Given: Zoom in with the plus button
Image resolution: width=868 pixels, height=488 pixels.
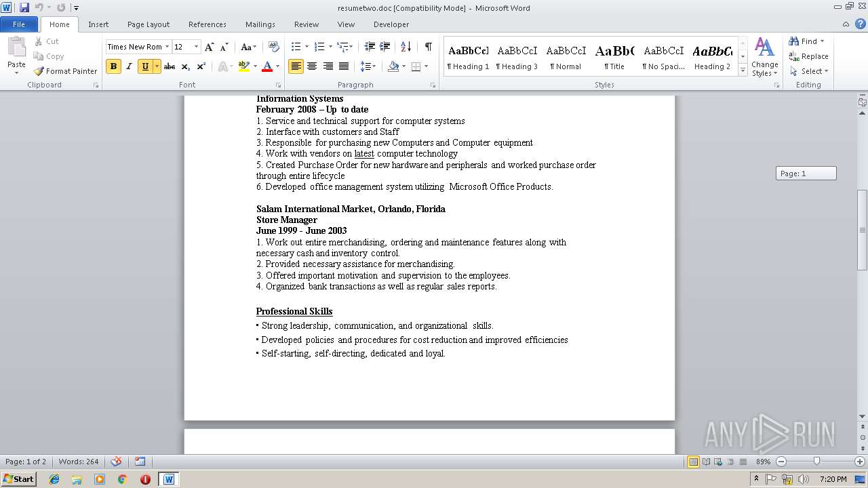Looking at the screenshot, I should pyautogui.click(x=859, y=462).
